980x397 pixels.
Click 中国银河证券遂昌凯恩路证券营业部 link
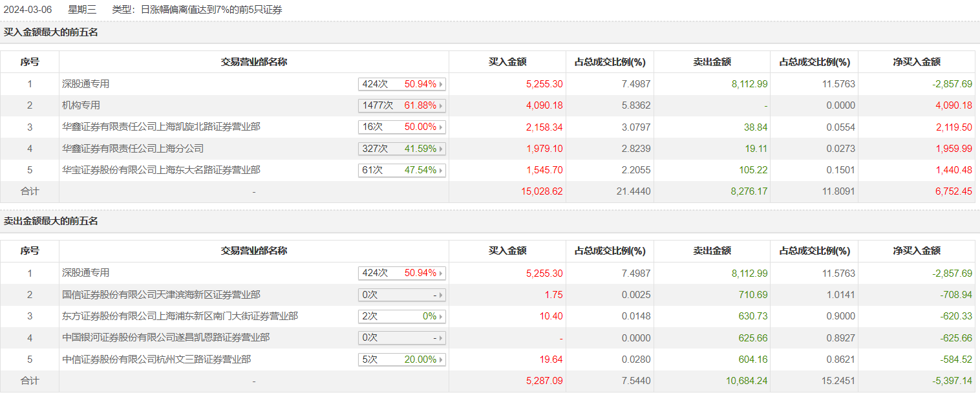[165, 338]
